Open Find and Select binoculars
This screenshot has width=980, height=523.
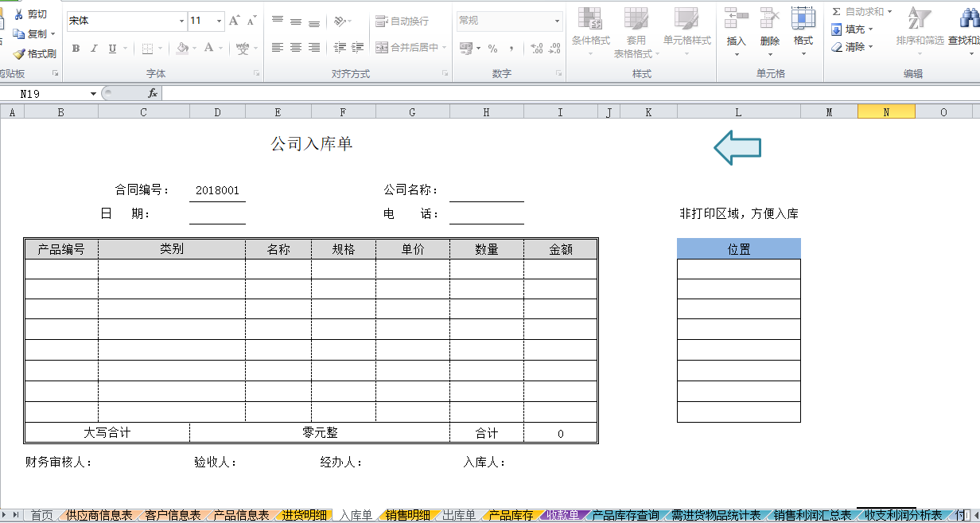[970, 19]
